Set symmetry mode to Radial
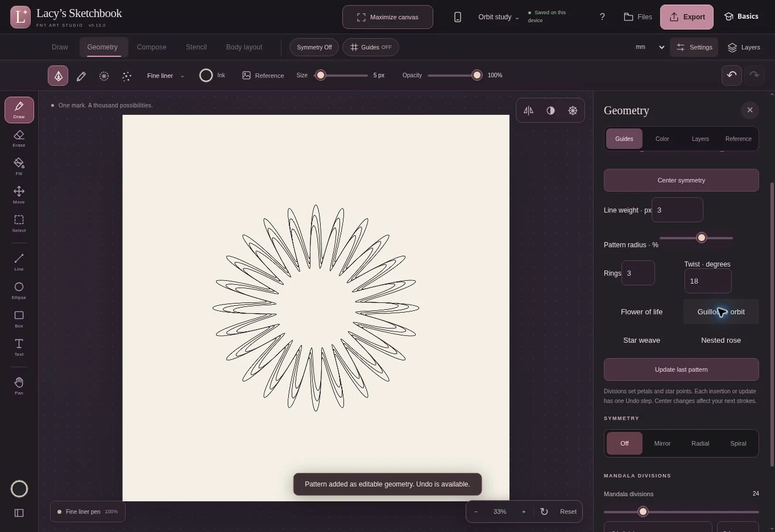 700,443
